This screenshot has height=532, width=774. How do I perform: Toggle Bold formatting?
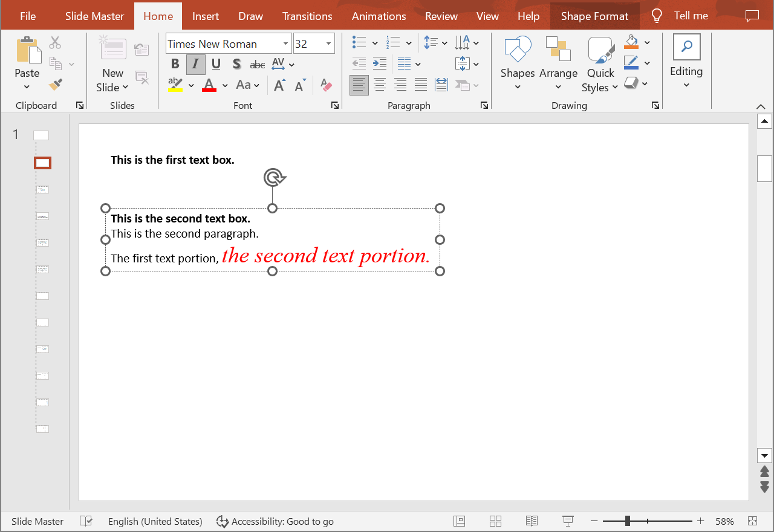[175, 64]
